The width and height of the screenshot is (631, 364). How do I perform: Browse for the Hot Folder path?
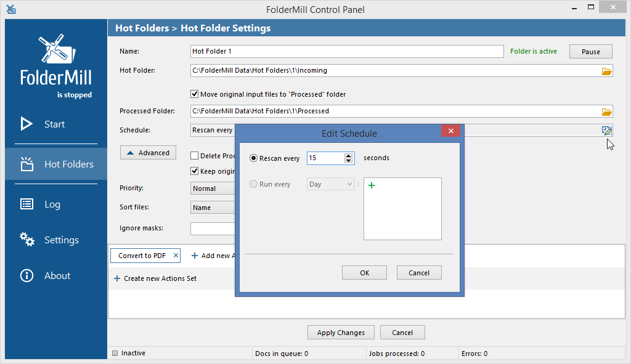click(x=606, y=71)
